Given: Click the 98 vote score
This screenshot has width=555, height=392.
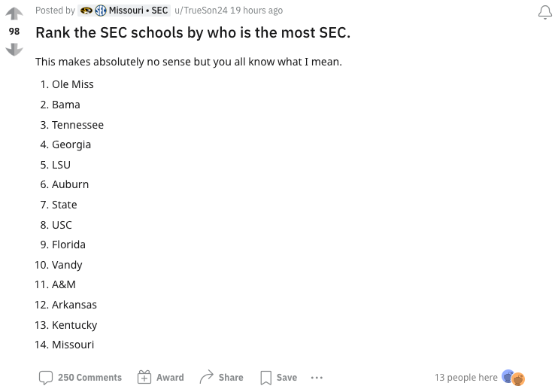Looking at the screenshot, I should 14,31.
